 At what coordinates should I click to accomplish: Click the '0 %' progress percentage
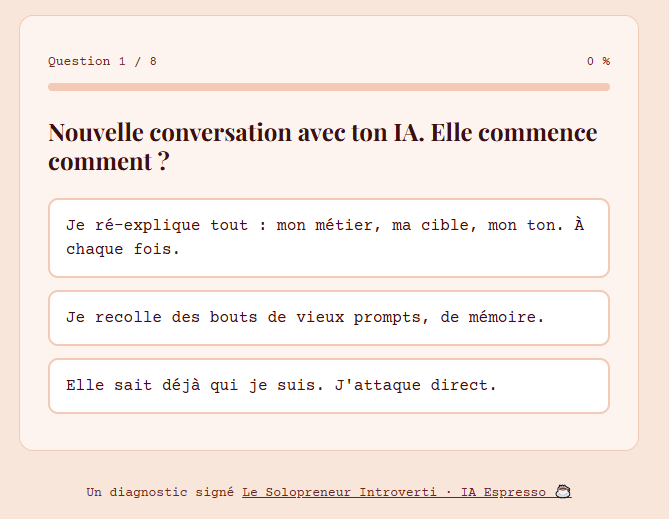click(598, 61)
